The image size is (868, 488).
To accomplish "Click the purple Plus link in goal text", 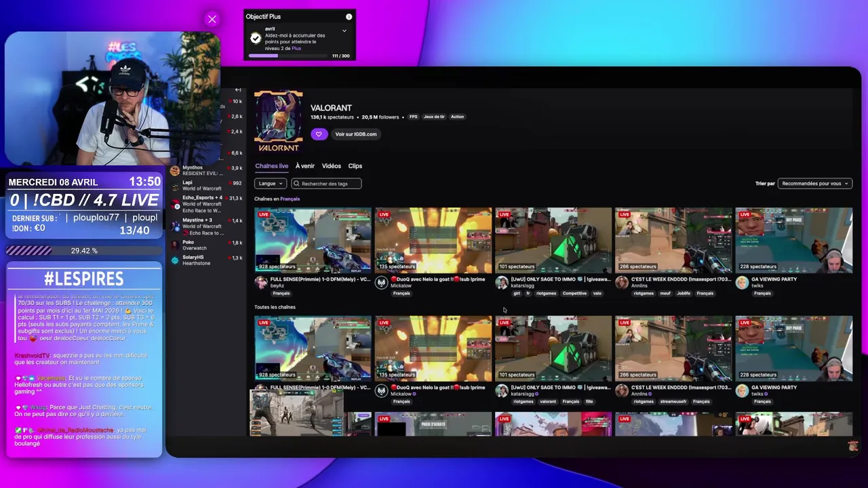I will click(296, 49).
